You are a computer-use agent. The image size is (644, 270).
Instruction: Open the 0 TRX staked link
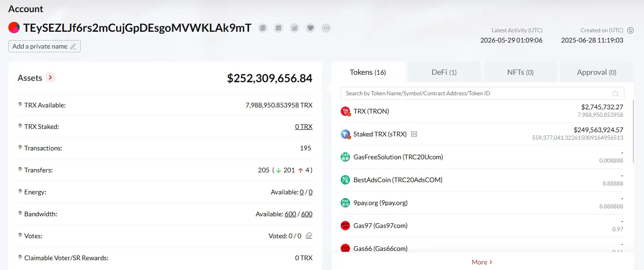tap(304, 127)
